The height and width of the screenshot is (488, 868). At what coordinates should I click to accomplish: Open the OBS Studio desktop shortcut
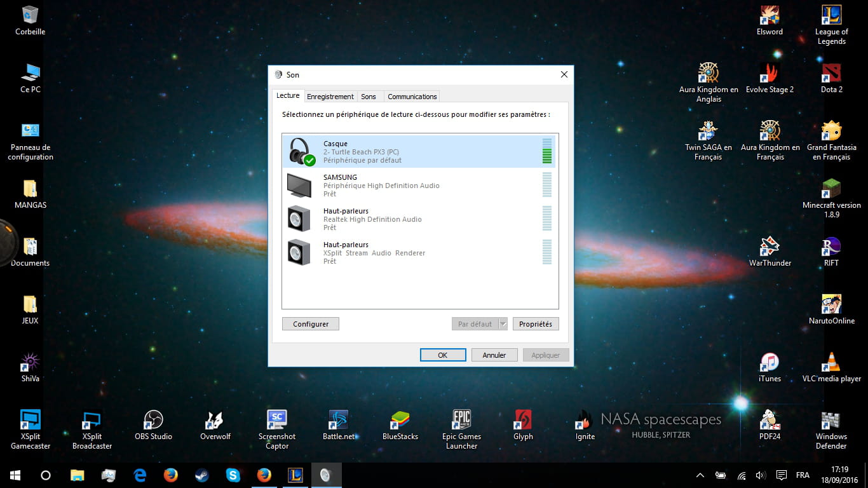pyautogui.click(x=153, y=424)
